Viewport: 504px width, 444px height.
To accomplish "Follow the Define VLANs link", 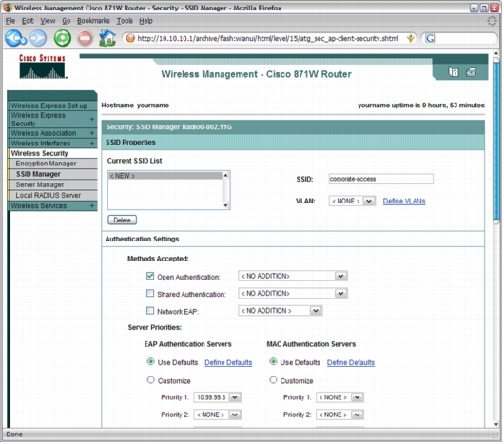I will click(x=404, y=202).
